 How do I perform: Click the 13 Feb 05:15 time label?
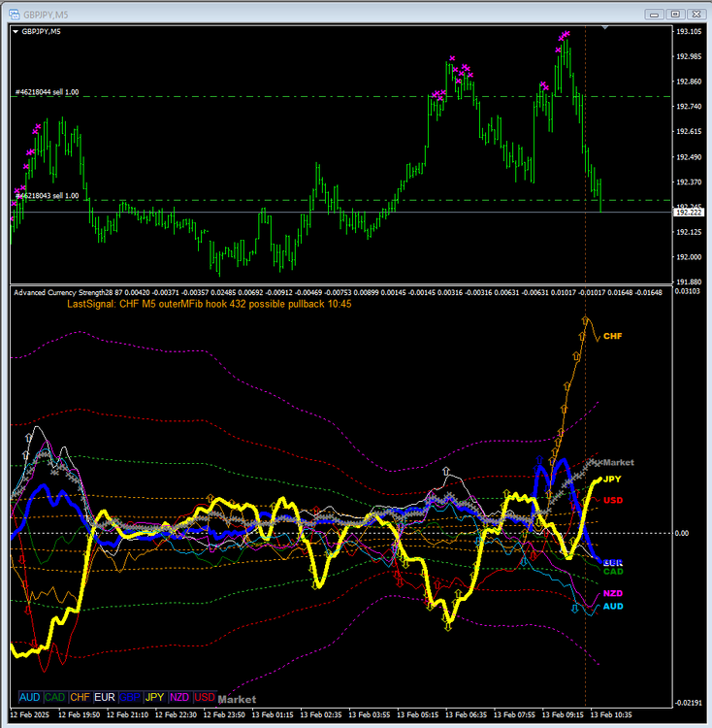(417, 715)
